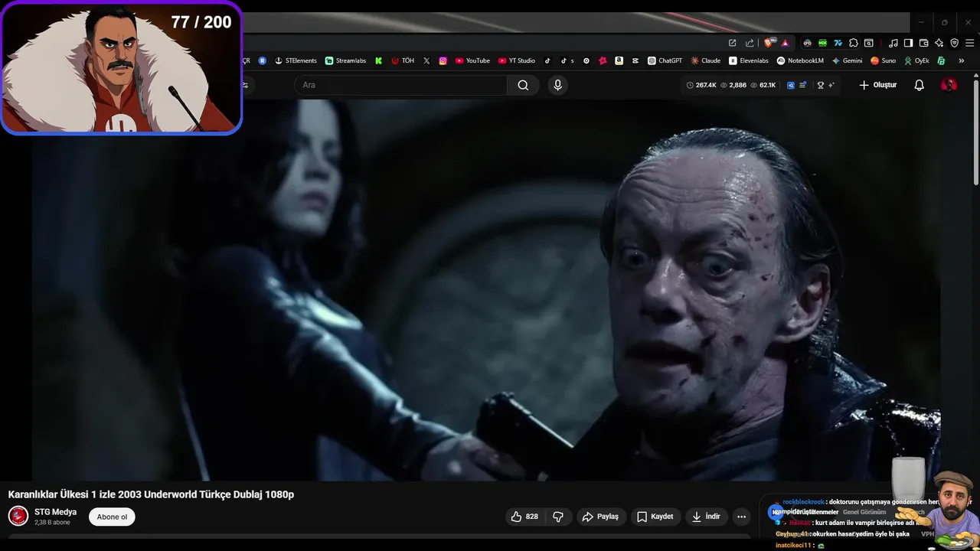Click the İndir download button
Image resolution: width=980 pixels, height=551 pixels.
[706, 517]
